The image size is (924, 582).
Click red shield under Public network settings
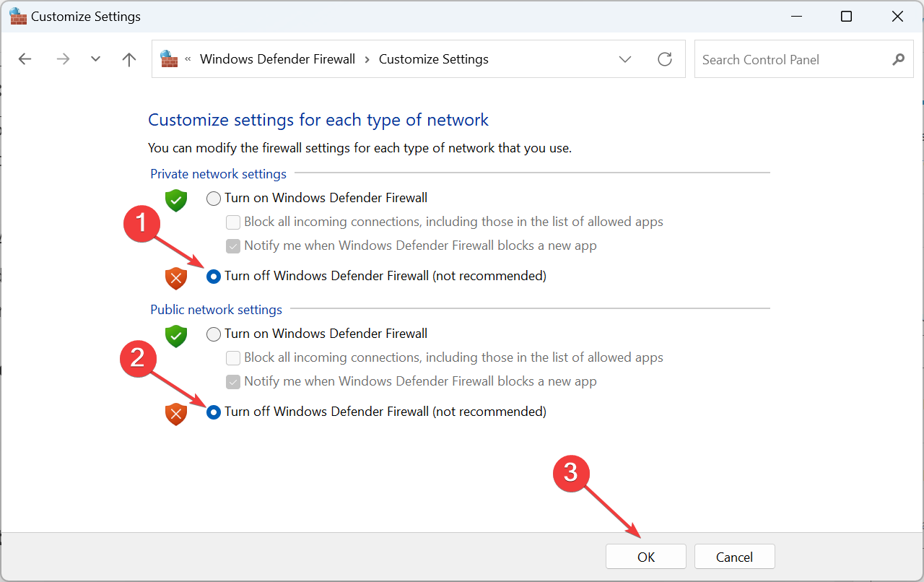(176, 414)
